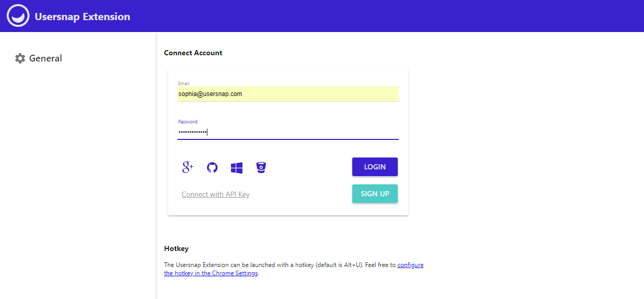Screen dimensions: 644x299
Task: Sign in with Bitbucket icon
Action: tap(261, 167)
